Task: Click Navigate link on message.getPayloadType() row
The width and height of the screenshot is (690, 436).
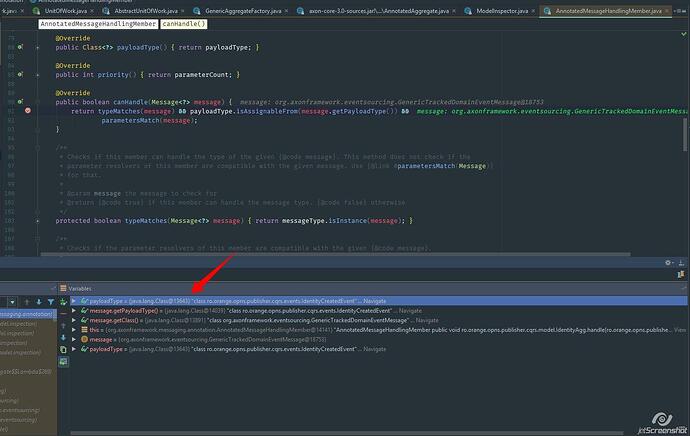Action: click(410, 311)
